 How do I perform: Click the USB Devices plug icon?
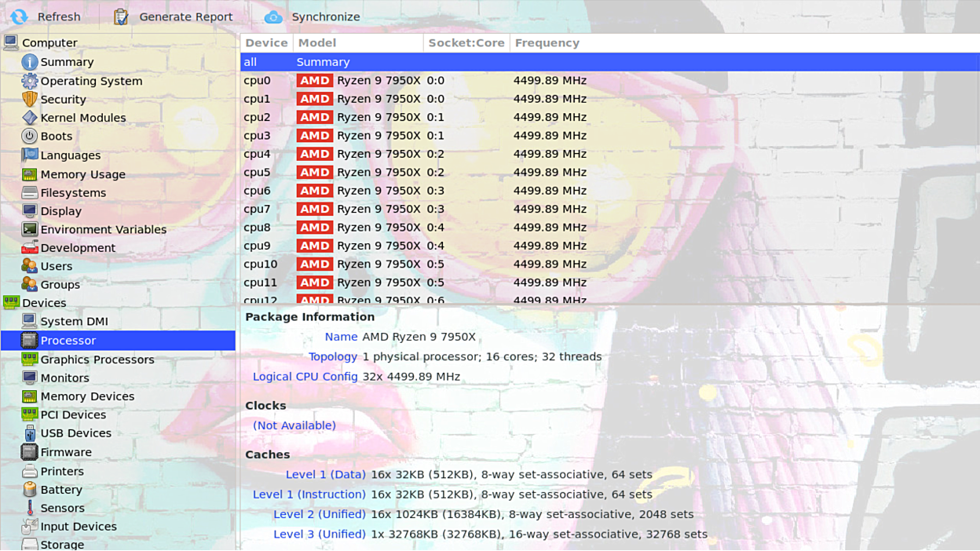[30, 433]
